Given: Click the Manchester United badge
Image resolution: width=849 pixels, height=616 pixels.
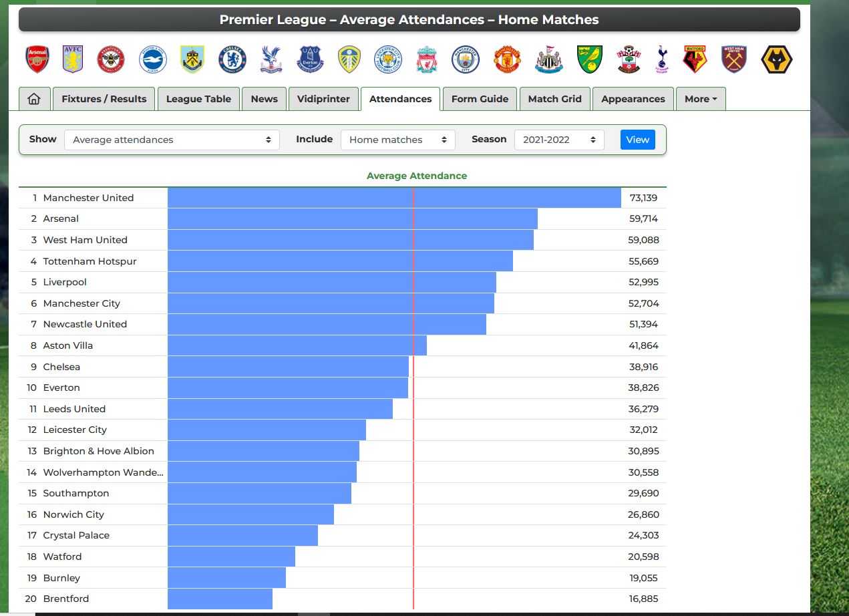Looking at the screenshot, I should click(x=508, y=59).
